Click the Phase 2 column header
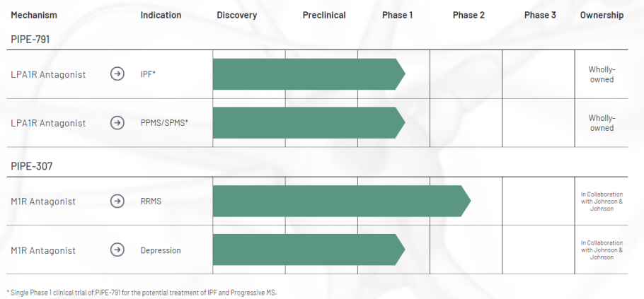The image size is (644, 299). tap(468, 15)
